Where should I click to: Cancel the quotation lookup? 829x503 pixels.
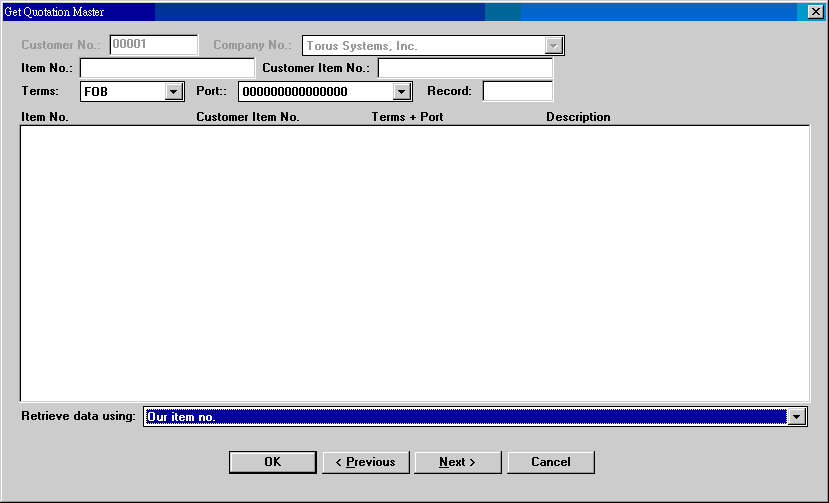tap(551, 462)
